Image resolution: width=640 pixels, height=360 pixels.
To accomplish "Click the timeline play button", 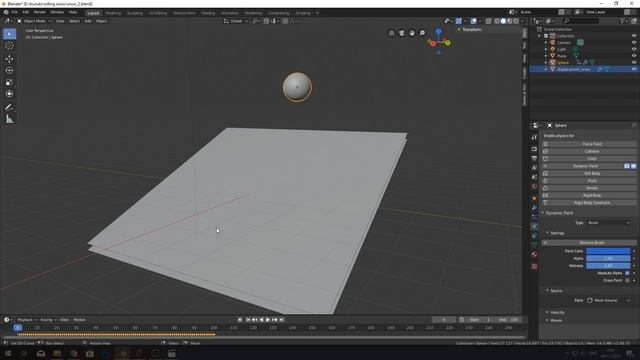I will (x=268, y=320).
